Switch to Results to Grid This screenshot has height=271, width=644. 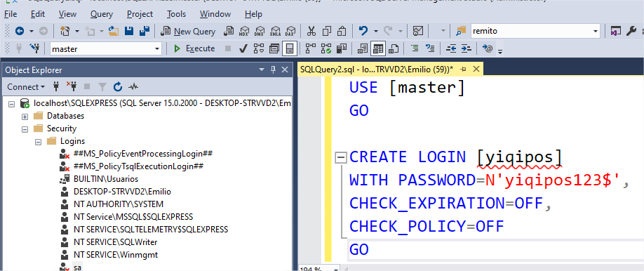pos(378,49)
